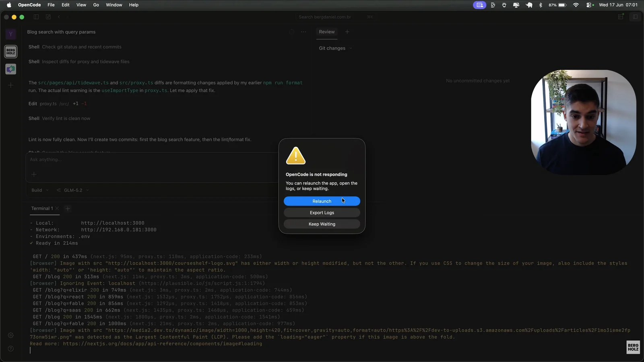Click Shell Check git status and recent commits
Viewport: 644px width, 362px height.
75,47
